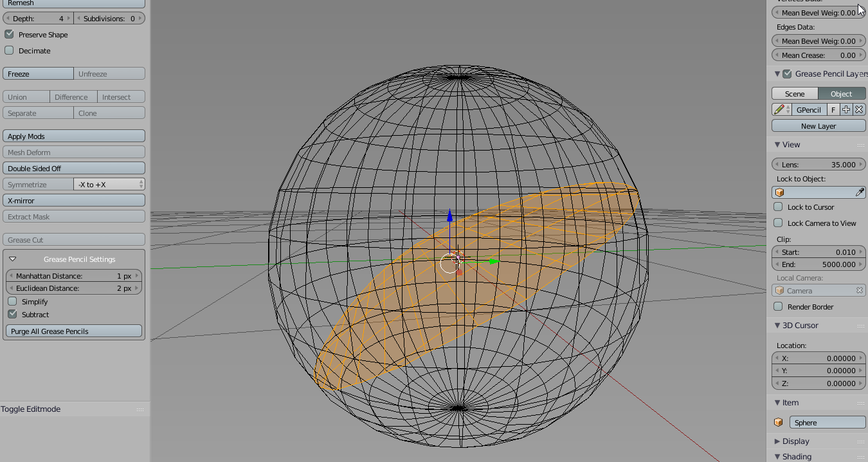Image resolution: width=868 pixels, height=462 pixels.
Task: Click the Extract Mask button
Action: coord(74,217)
